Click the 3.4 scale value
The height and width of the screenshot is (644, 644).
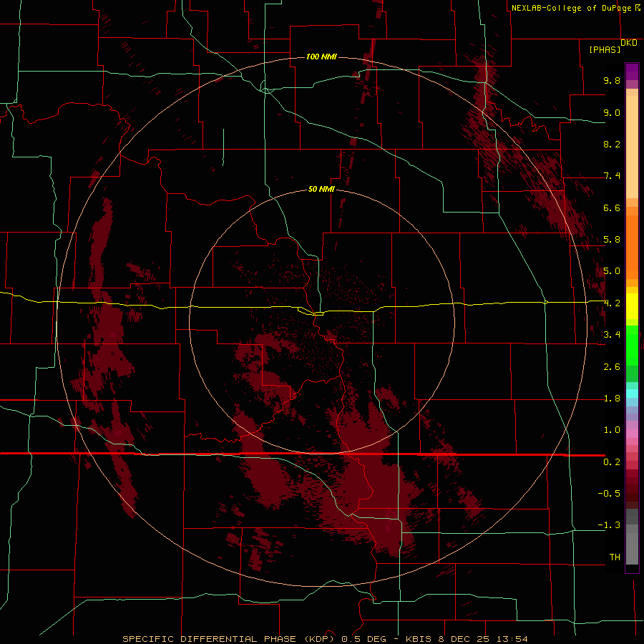(612, 335)
